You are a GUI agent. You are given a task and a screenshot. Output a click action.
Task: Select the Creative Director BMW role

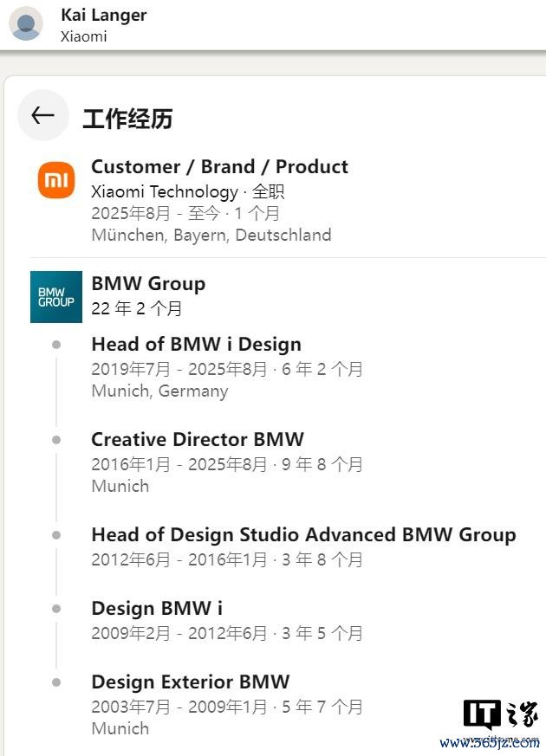[198, 439]
